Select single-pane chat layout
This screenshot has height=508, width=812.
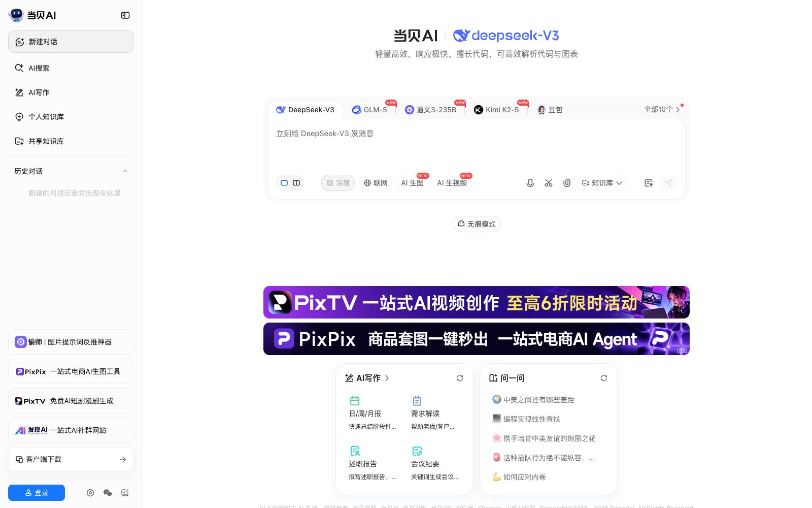[x=284, y=183]
